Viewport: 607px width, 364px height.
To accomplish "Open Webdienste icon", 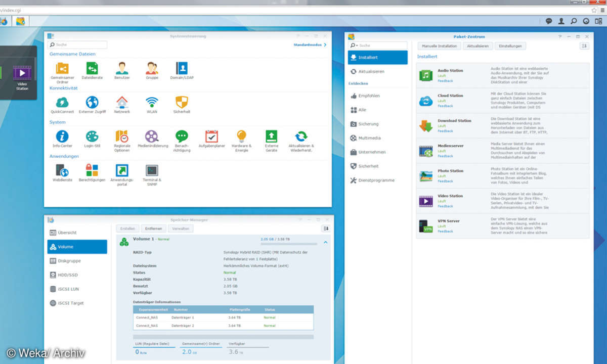I will [x=62, y=170].
